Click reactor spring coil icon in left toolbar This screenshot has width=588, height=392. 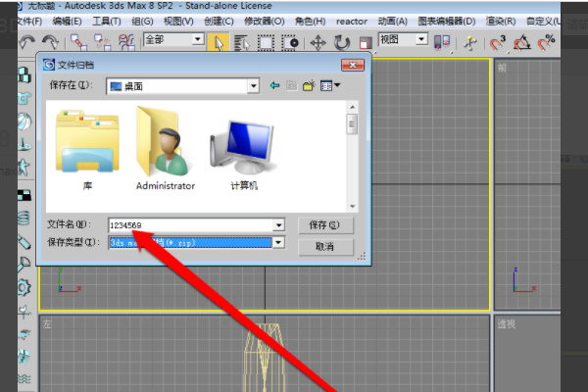[x=24, y=218]
